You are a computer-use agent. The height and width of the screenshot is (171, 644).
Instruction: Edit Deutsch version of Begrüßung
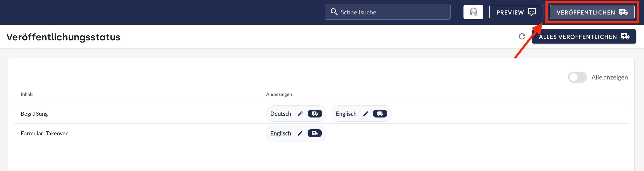point(300,114)
